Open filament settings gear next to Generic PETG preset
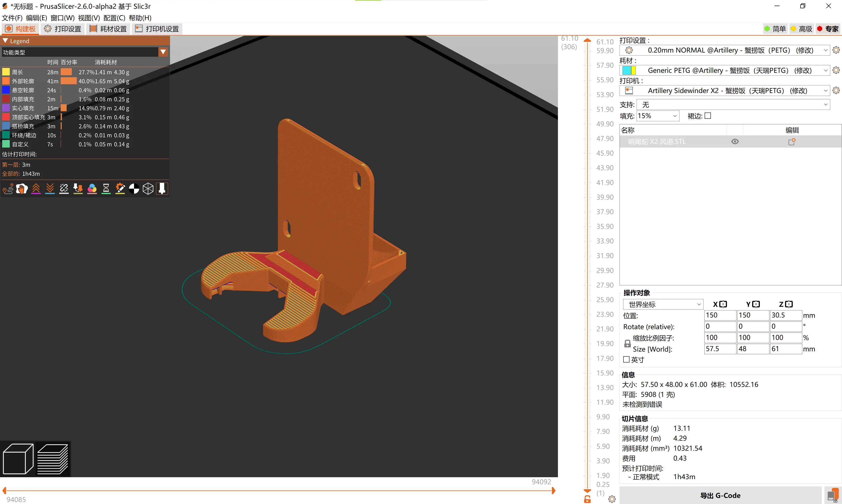Screen dimensions: 842x504 tap(836, 70)
